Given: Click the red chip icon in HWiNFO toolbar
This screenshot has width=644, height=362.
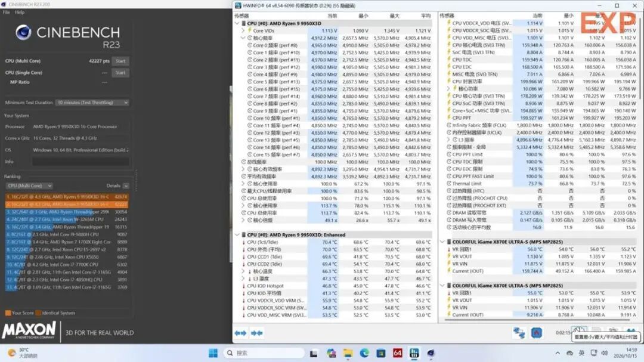Looking at the screenshot, I should (537, 333).
